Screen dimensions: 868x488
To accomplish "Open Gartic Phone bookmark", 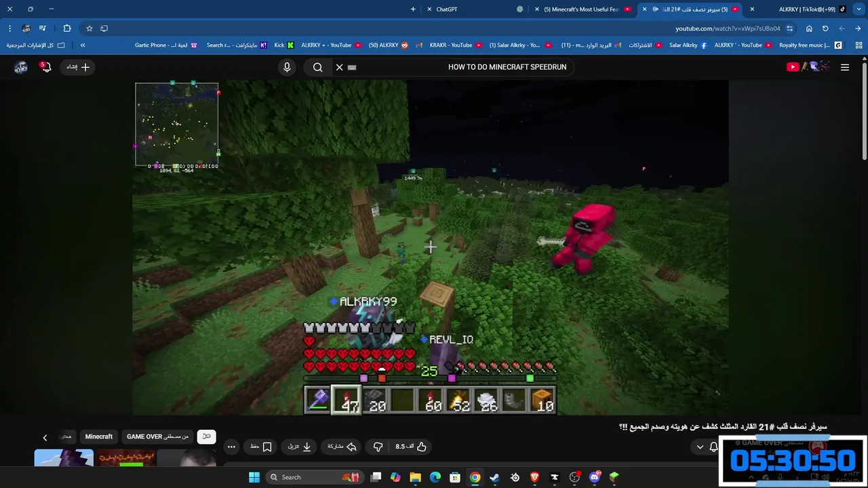I will 166,45.
